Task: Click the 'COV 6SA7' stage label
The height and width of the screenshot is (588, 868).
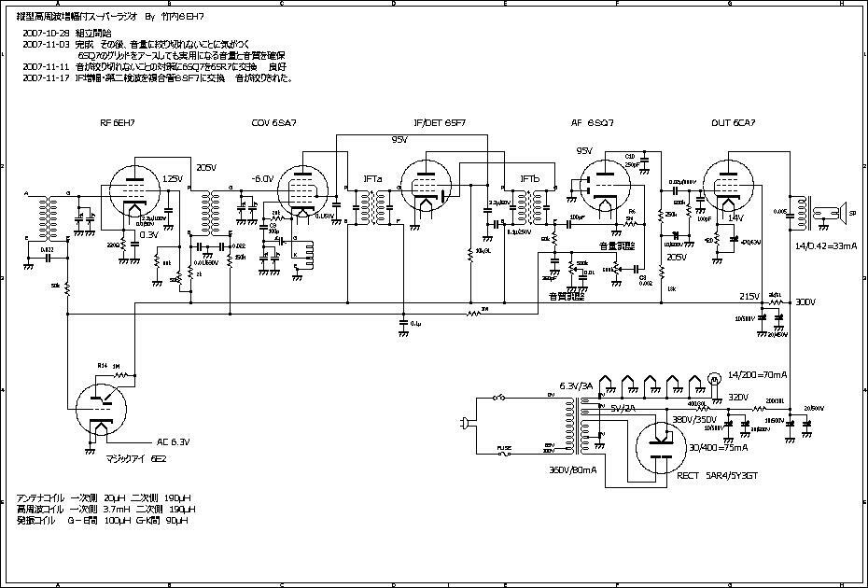Action: 273,123
